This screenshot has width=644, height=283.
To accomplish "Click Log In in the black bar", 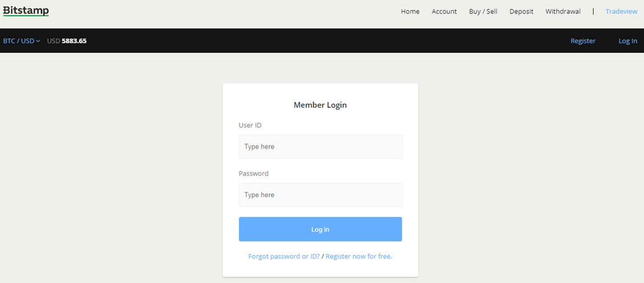I will [x=628, y=41].
